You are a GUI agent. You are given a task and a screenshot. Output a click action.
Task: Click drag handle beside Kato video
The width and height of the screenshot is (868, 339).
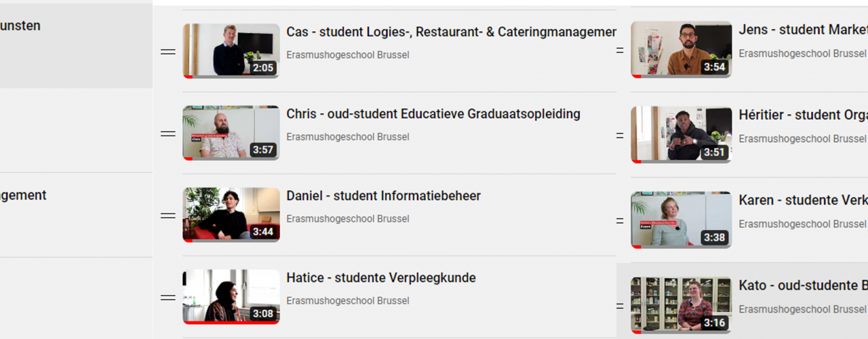pos(620,306)
